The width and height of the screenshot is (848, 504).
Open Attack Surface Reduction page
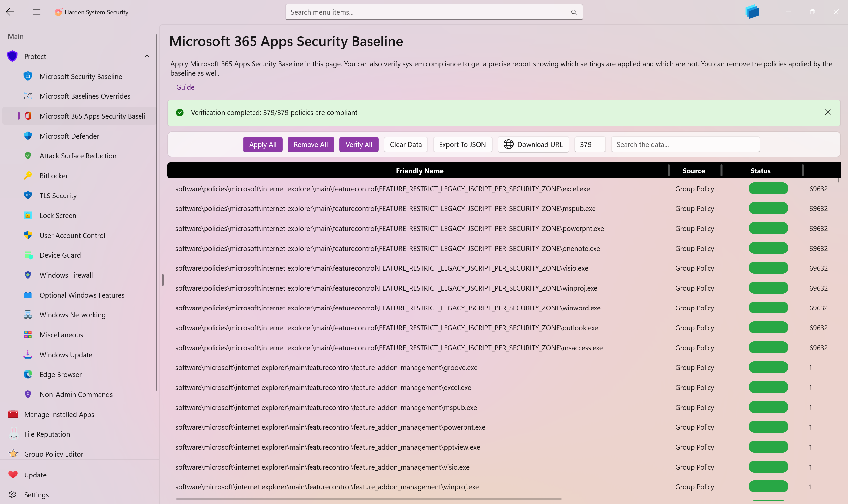click(78, 156)
